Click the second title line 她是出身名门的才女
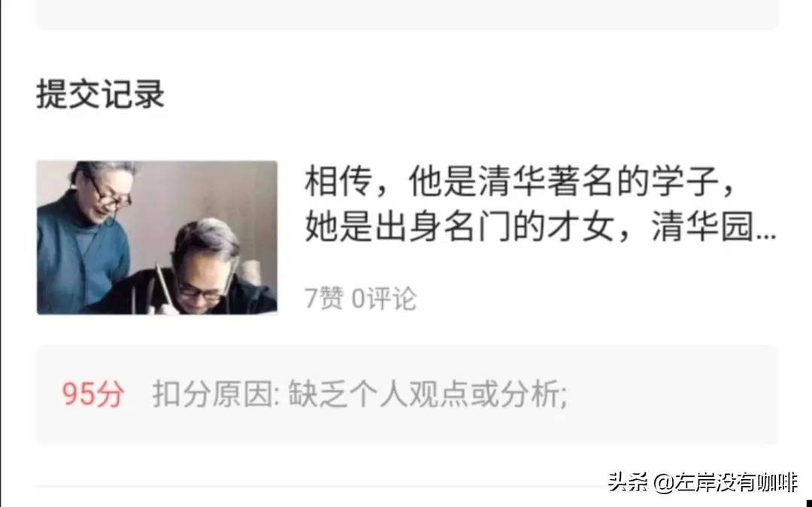The height and width of the screenshot is (507, 812). point(459,227)
